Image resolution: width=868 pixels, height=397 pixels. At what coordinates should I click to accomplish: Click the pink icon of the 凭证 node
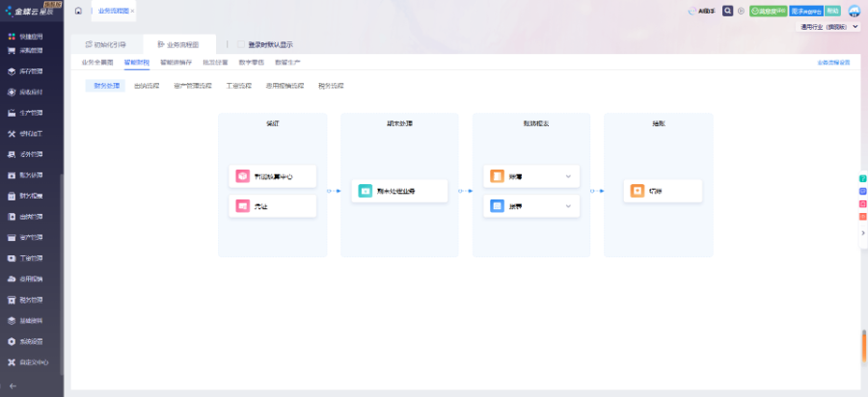tap(243, 205)
